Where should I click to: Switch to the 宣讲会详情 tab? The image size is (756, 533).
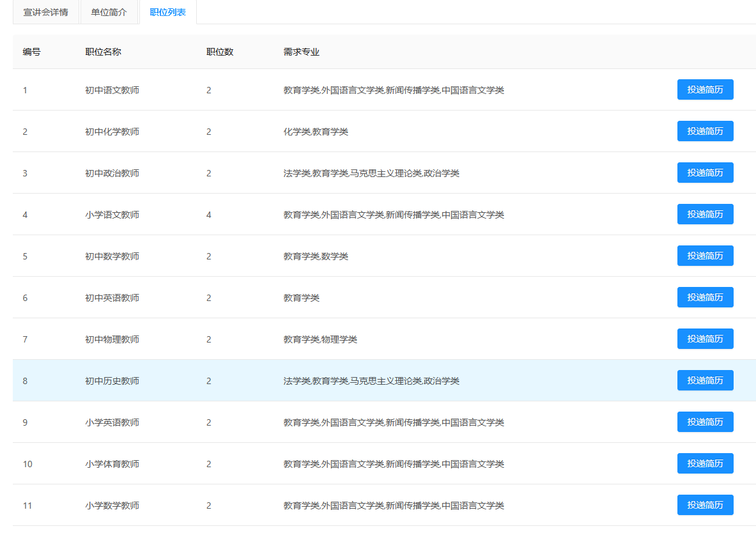click(45, 12)
